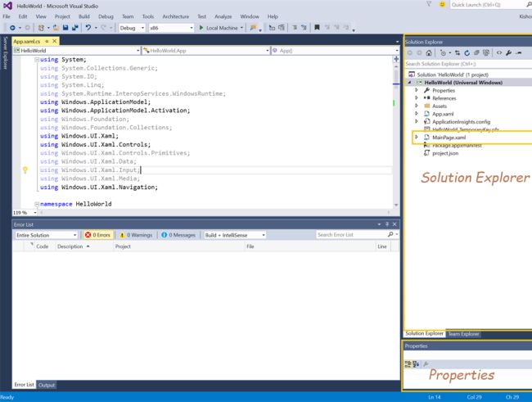
Task: Open the Build + IntelliSense dropdown
Action: (x=235, y=235)
